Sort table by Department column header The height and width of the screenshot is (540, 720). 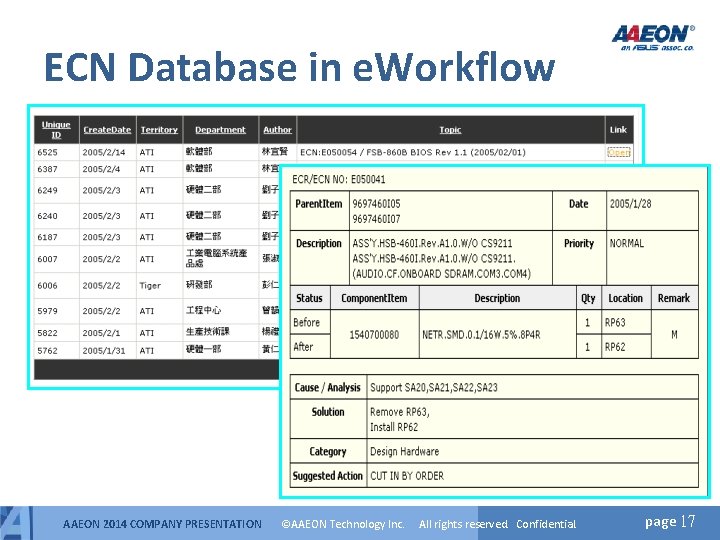tap(220, 130)
